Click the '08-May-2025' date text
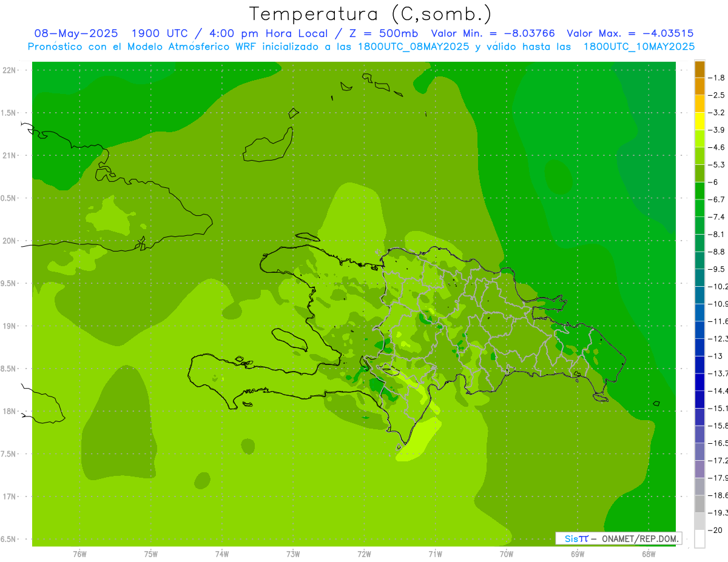Viewport: 728px width, 562px height. [76, 33]
